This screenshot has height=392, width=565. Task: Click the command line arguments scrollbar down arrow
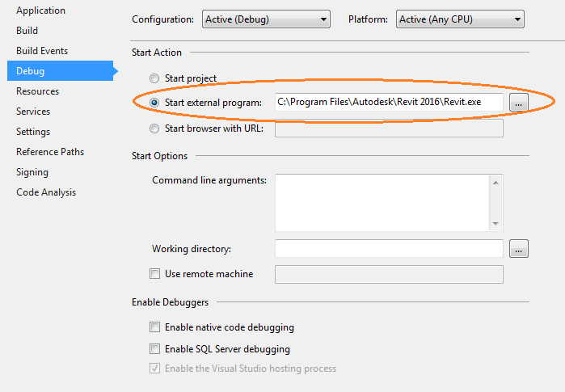[496, 224]
